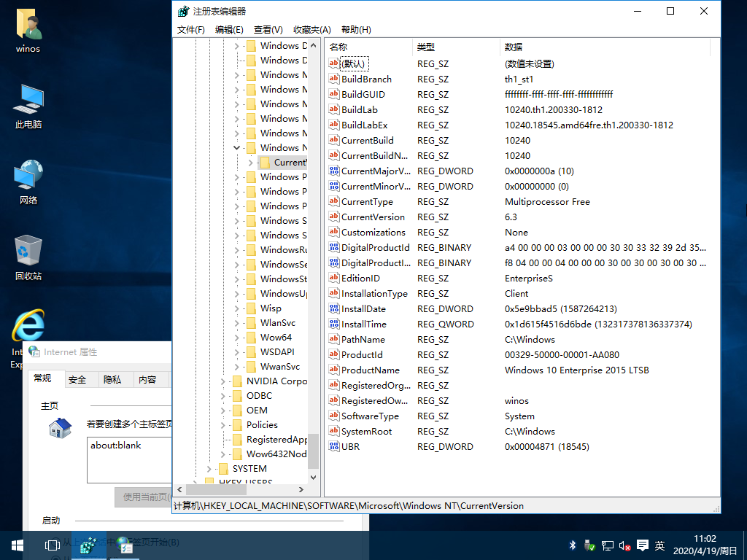Viewport: 747px width, 560px height.
Task: Select the OEM tree item
Action: tap(257, 410)
